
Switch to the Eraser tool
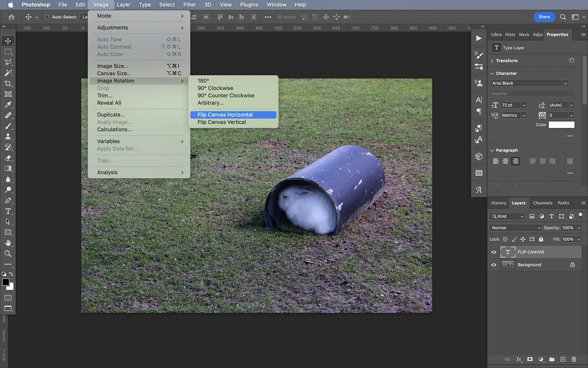click(8, 158)
